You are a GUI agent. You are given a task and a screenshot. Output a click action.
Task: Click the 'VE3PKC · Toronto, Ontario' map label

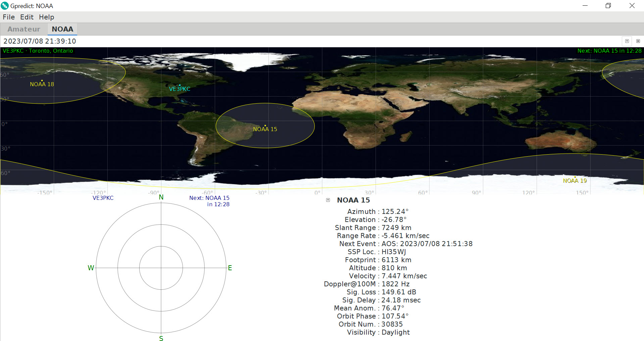(x=38, y=51)
